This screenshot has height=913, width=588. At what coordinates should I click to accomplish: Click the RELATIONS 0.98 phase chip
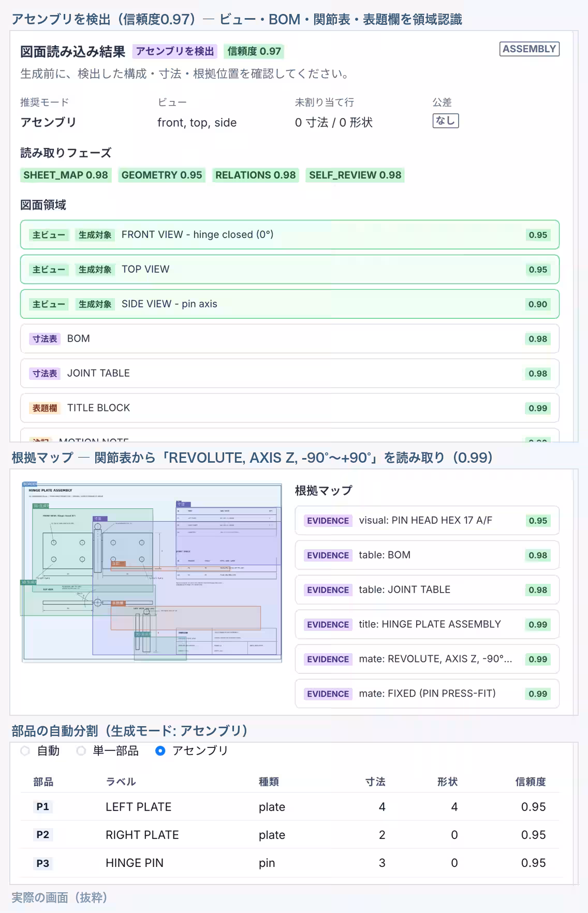pyautogui.click(x=256, y=175)
